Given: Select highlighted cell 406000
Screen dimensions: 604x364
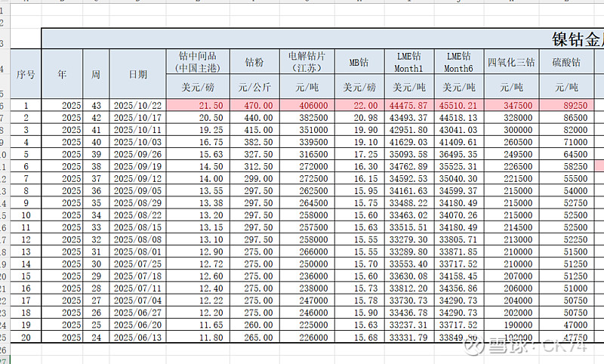Looking at the screenshot, I should click(x=307, y=105).
